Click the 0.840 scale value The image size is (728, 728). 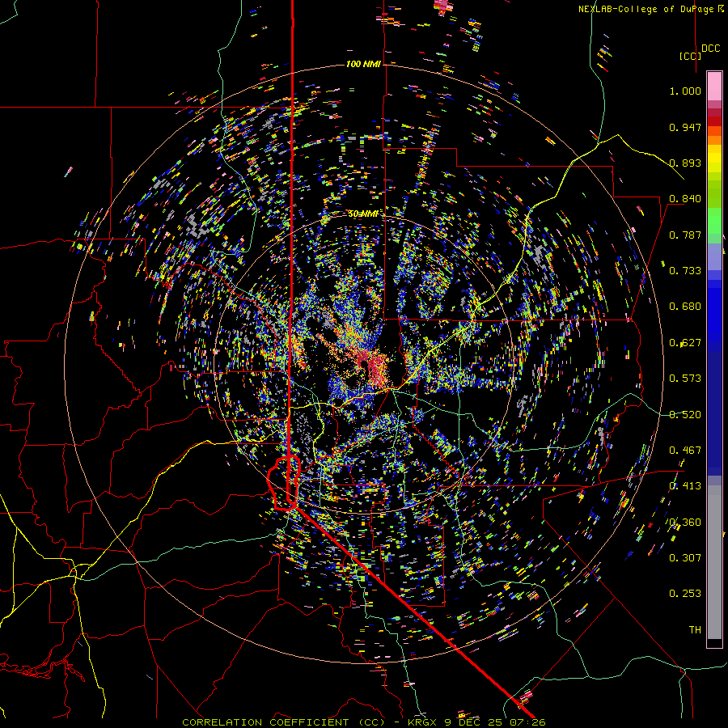[x=685, y=199]
